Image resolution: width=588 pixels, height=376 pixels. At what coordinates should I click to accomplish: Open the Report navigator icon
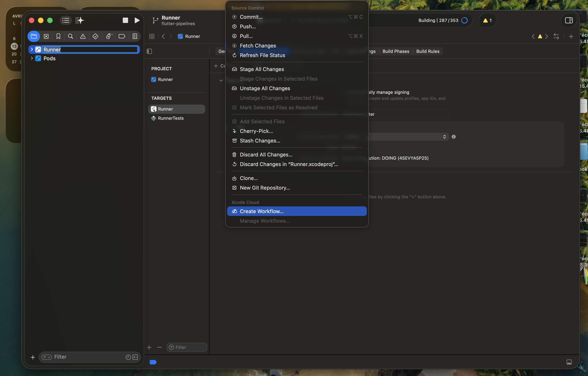135,36
